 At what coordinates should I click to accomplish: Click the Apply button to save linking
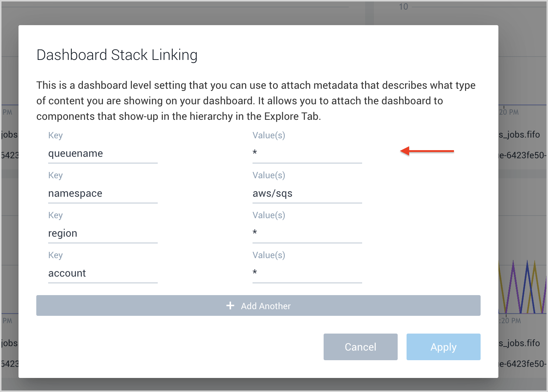[x=443, y=347]
